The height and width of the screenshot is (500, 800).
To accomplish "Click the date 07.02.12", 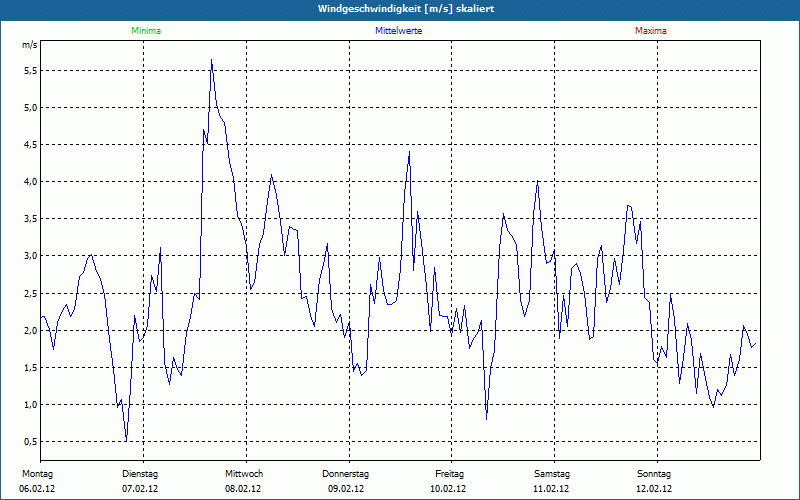I will (x=140, y=489).
